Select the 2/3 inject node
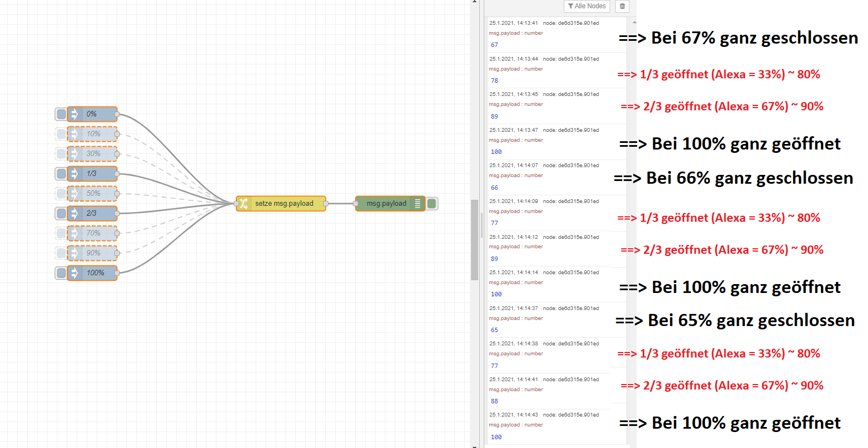 click(92, 213)
